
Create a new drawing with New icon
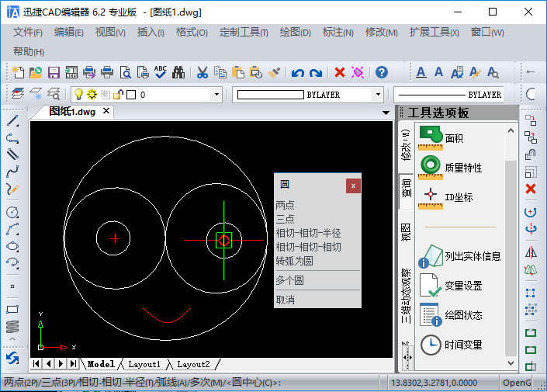pos(18,72)
